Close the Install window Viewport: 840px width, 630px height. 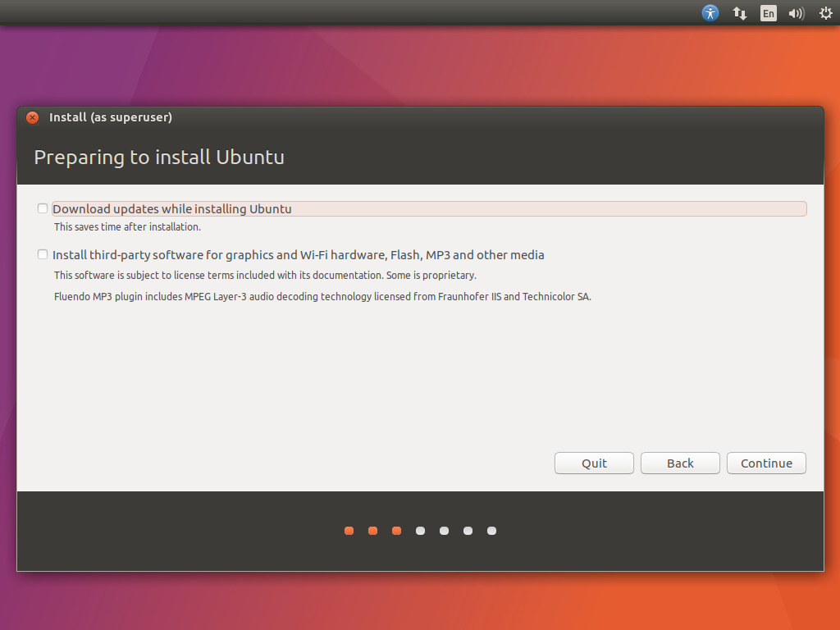32,118
